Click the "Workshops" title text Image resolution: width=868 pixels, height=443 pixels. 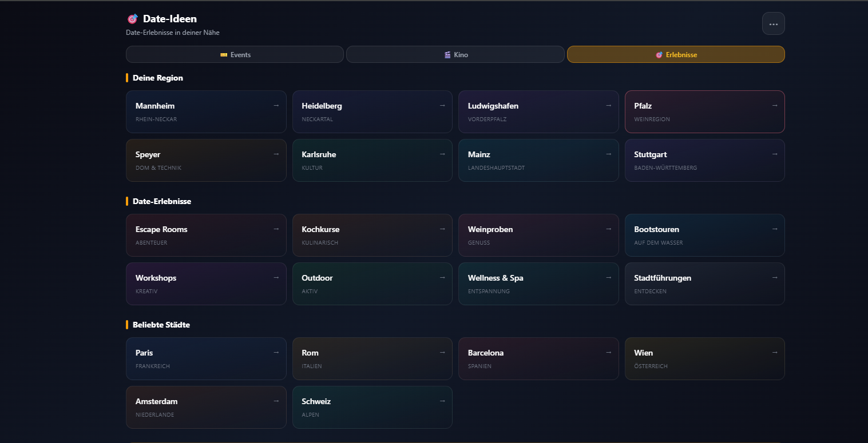tap(156, 278)
